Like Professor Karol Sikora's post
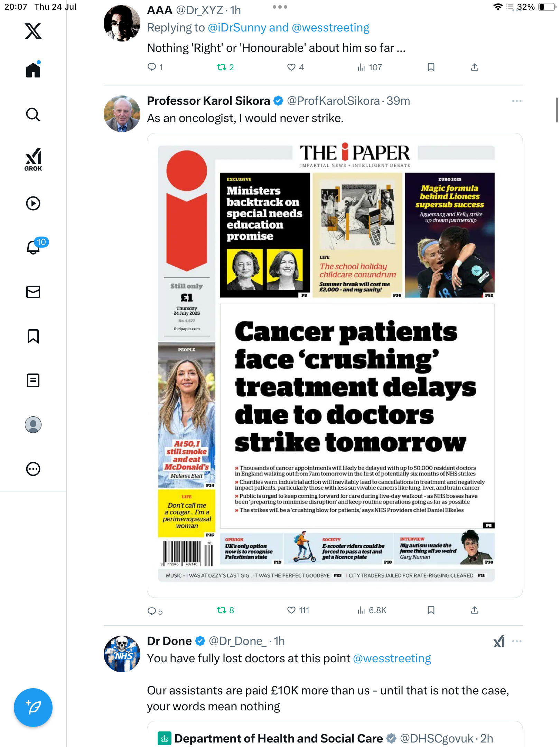560x747 pixels. 298,610
